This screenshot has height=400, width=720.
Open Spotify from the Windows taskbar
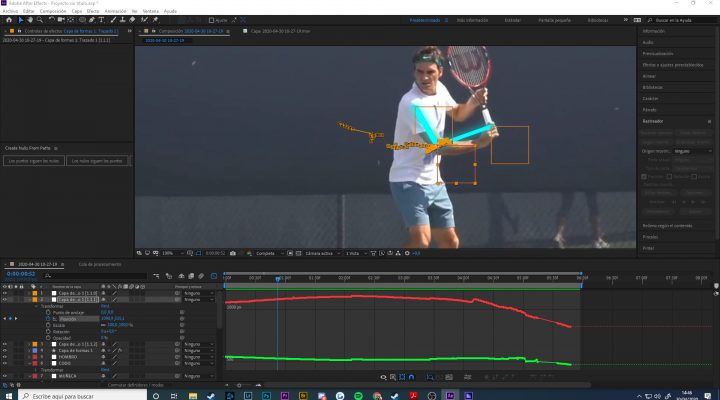tap(358, 395)
